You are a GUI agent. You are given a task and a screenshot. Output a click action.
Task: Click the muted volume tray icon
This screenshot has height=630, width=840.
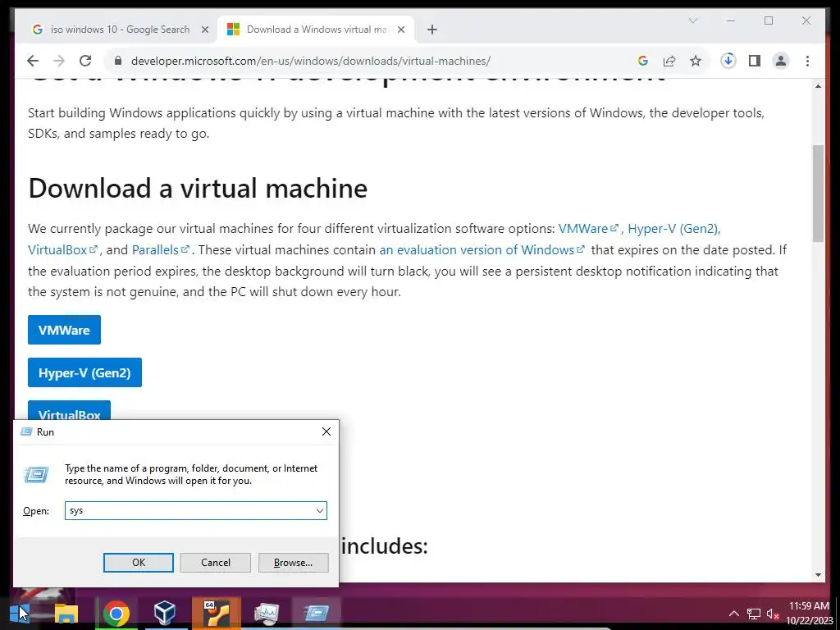coord(773,614)
